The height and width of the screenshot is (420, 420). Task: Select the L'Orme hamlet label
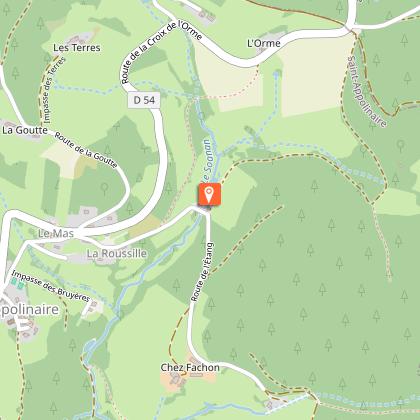tap(264, 43)
